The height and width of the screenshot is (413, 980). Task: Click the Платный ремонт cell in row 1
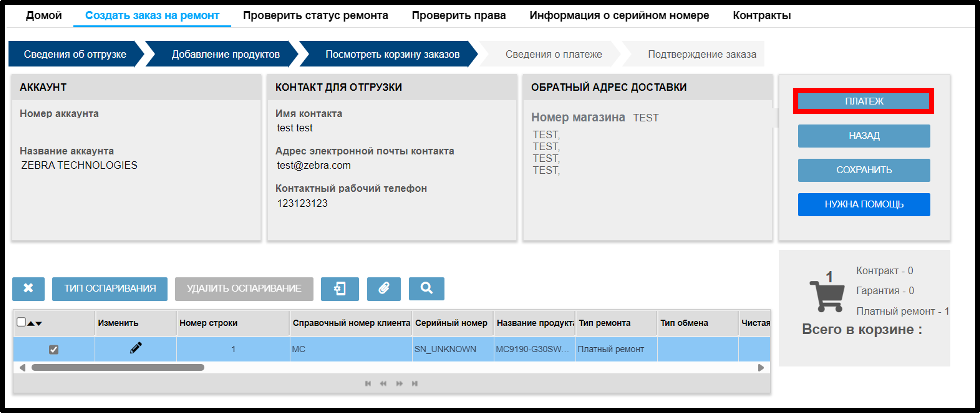(x=616, y=349)
